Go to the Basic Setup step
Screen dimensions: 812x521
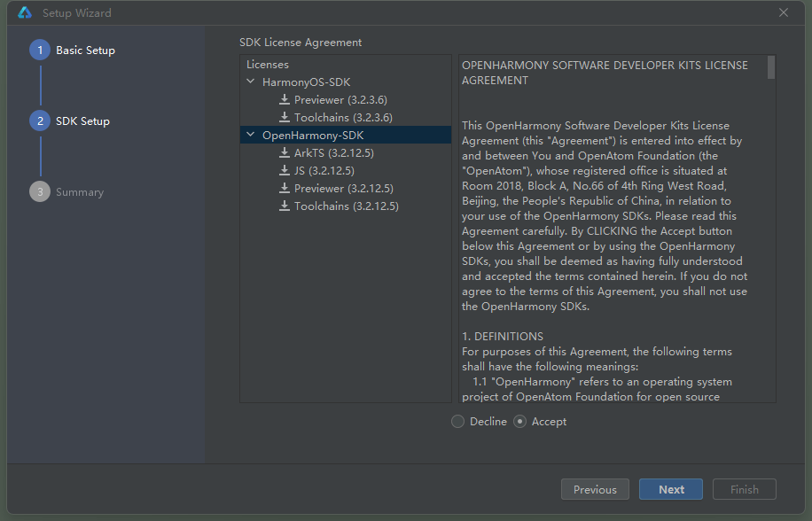coord(85,51)
